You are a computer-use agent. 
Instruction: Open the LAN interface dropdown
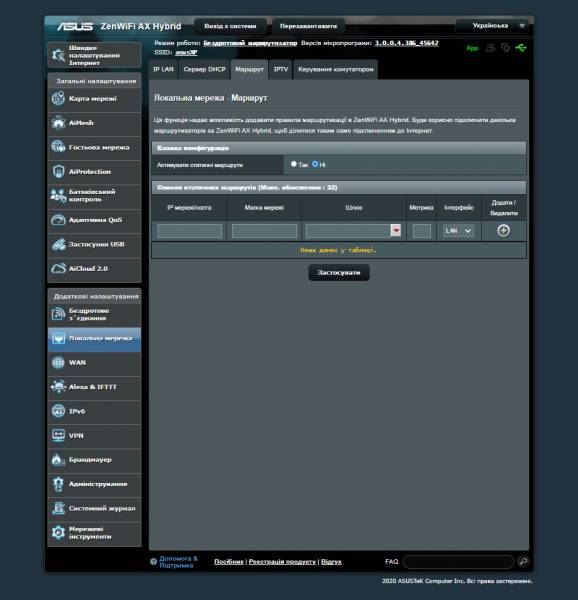pos(458,231)
